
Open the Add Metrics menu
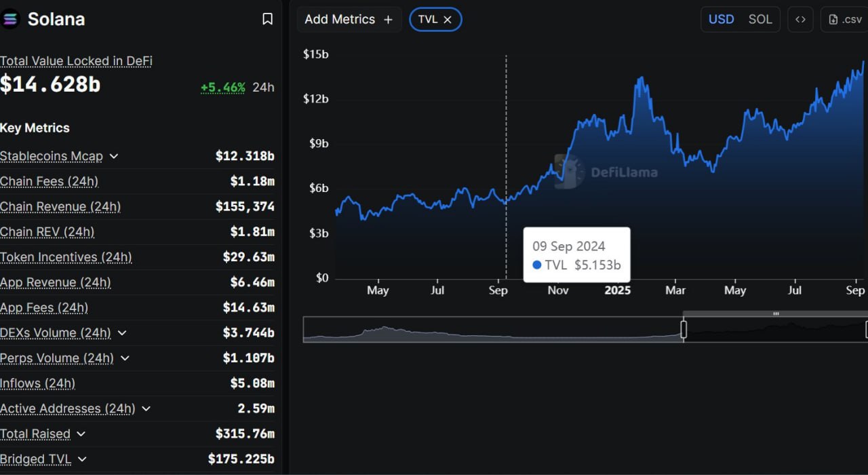click(x=349, y=20)
